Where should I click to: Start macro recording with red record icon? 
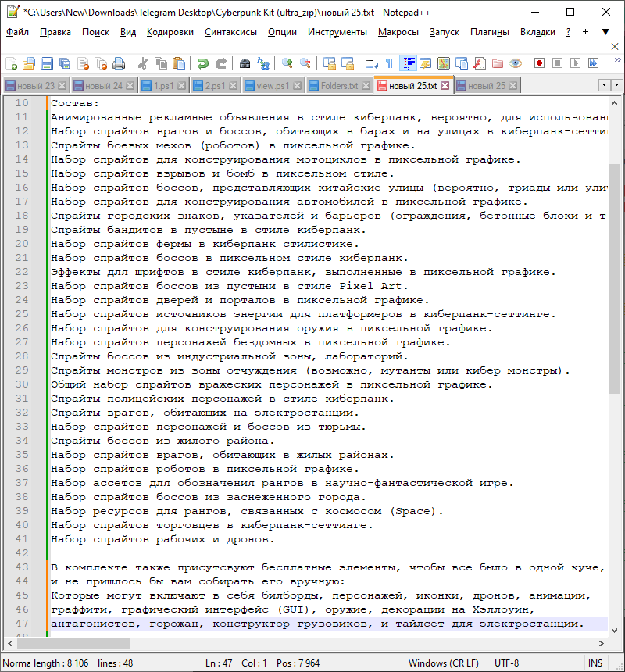pyautogui.click(x=539, y=63)
